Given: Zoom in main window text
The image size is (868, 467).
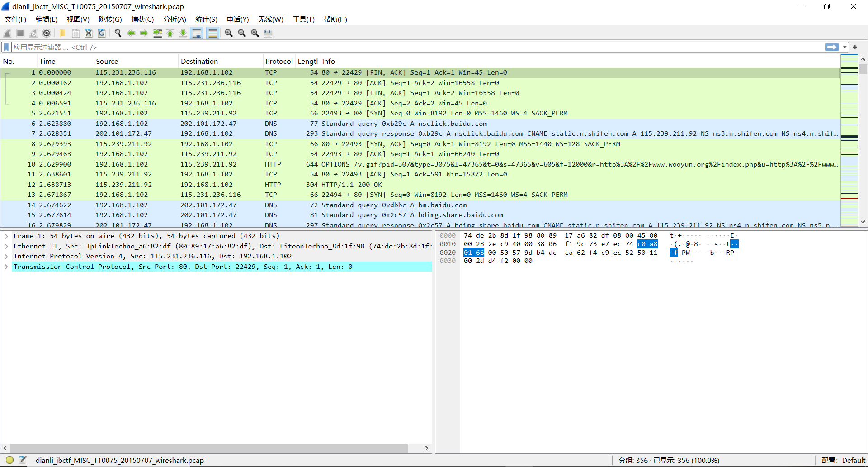Looking at the screenshot, I should point(229,33).
